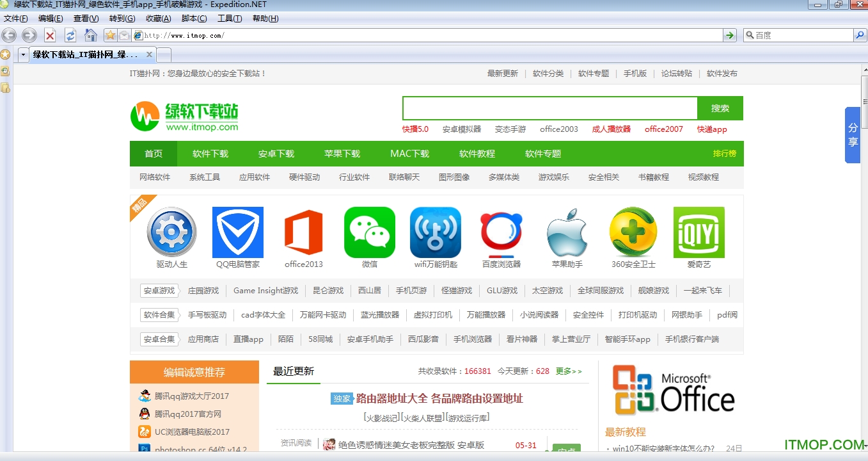Open the tab list dropdown arrow
The width and height of the screenshot is (868, 461).
point(23,55)
